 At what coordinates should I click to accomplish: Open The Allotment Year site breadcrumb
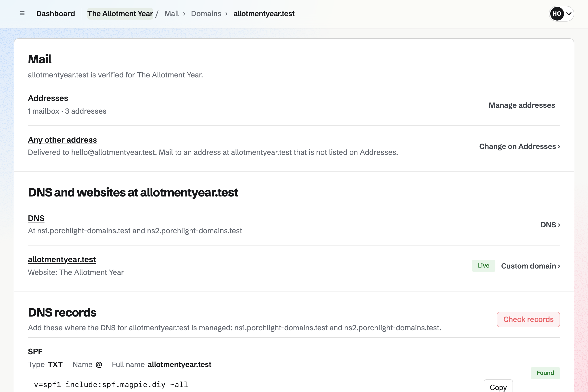tap(120, 13)
